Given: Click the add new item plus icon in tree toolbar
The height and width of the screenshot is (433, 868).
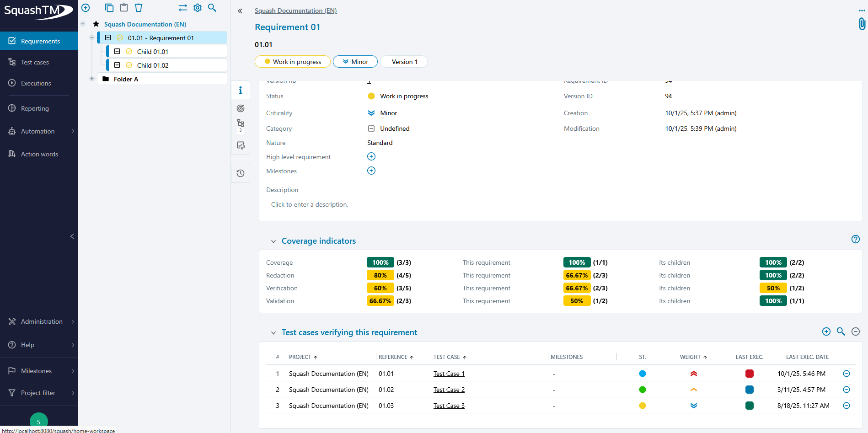Looking at the screenshot, I should pyautogui.click(x=86, y=8).
